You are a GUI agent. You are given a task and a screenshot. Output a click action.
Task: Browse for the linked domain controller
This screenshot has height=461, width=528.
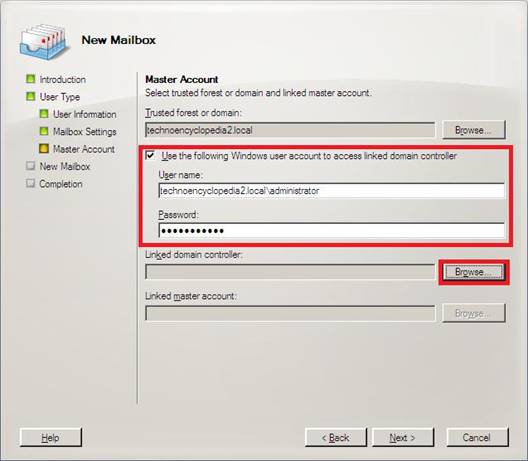[x=474, y=272]
